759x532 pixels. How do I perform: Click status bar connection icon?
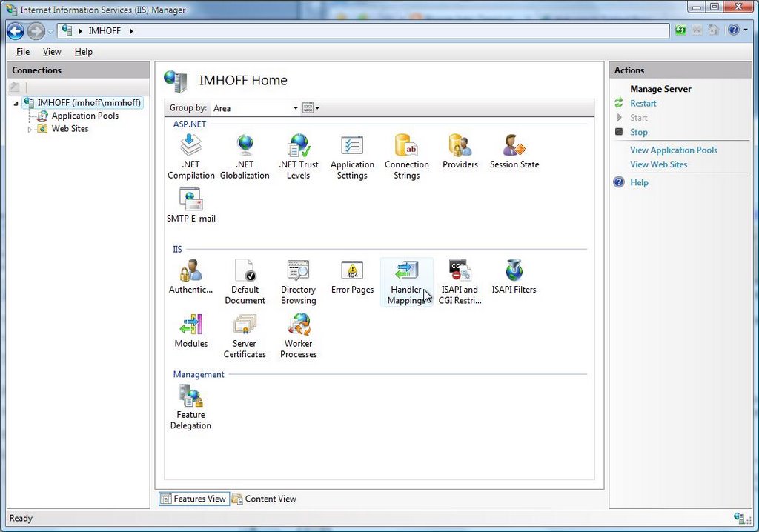pyautogui.click(x=739, y=518)
